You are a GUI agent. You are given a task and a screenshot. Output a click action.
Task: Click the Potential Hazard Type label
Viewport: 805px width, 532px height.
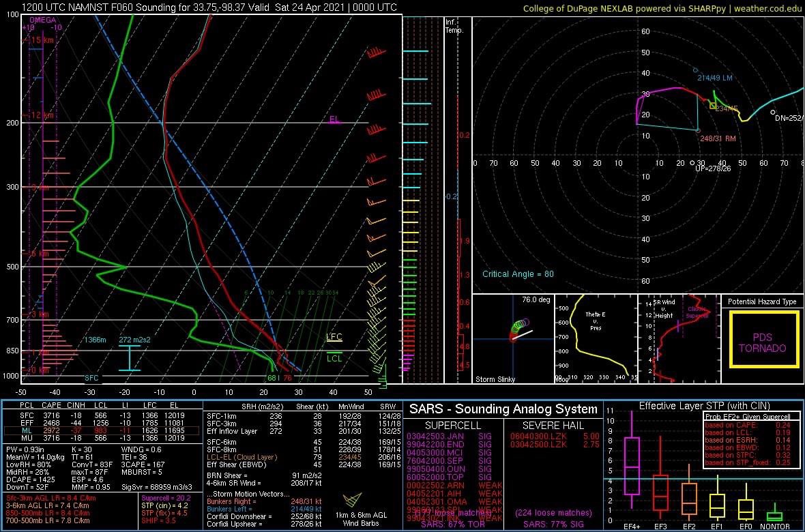tap(762, 301)
